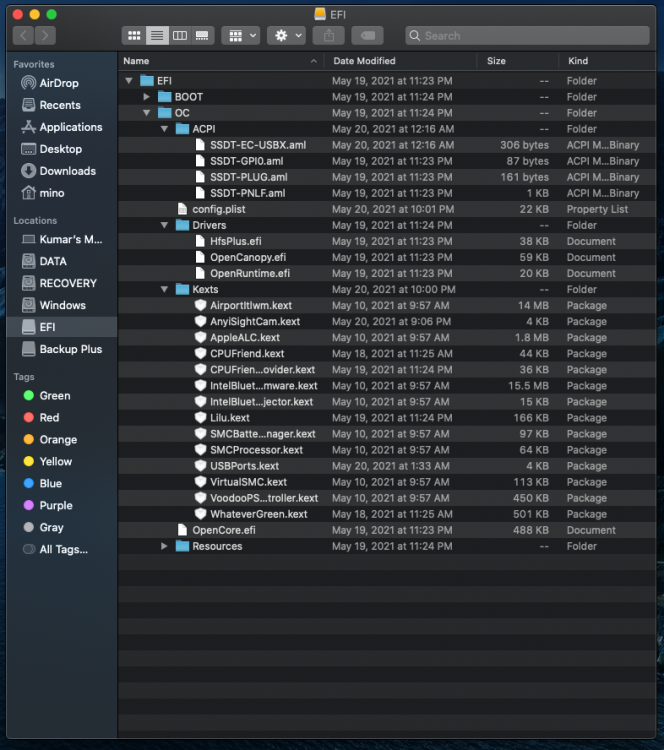
Task: Open All Tags... in sidebar
Action: click(x=62, y=550)
